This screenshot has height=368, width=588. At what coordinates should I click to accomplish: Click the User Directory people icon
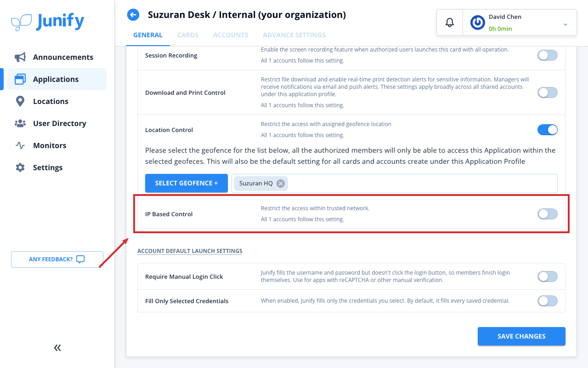(20, 123)
